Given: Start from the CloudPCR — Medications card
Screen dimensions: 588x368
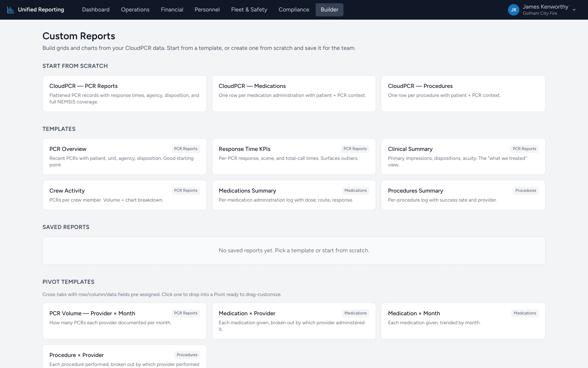Looking at the screenshot, I should (294, 94).
